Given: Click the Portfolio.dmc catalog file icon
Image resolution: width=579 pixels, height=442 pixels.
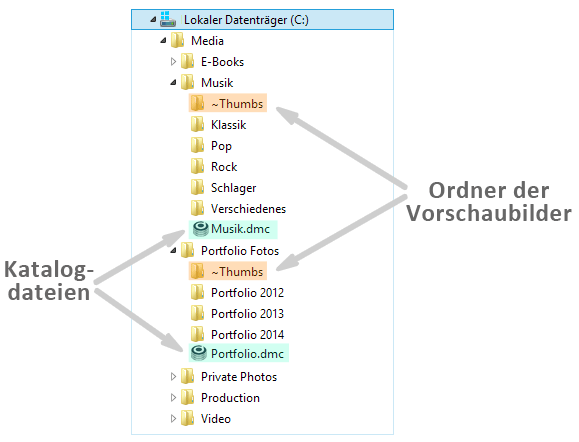Looking at the screenshot, I should tap(199, 353).
